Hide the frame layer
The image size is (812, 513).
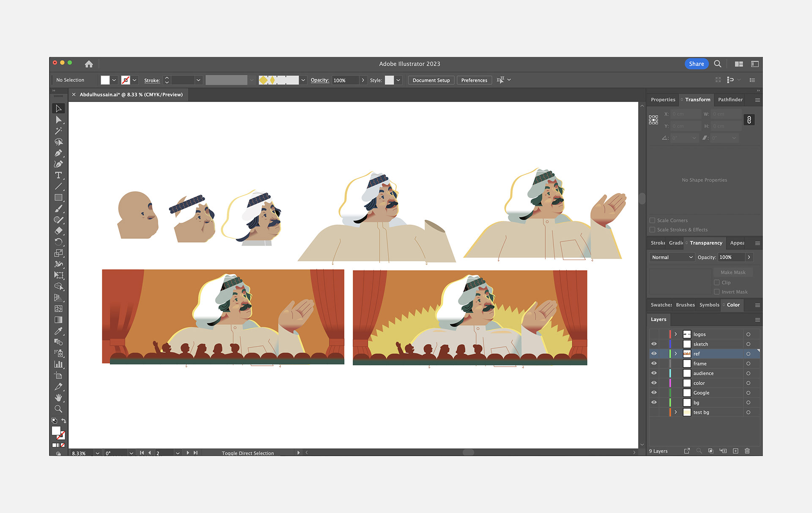pyautogui.click(x=654, y=364)
